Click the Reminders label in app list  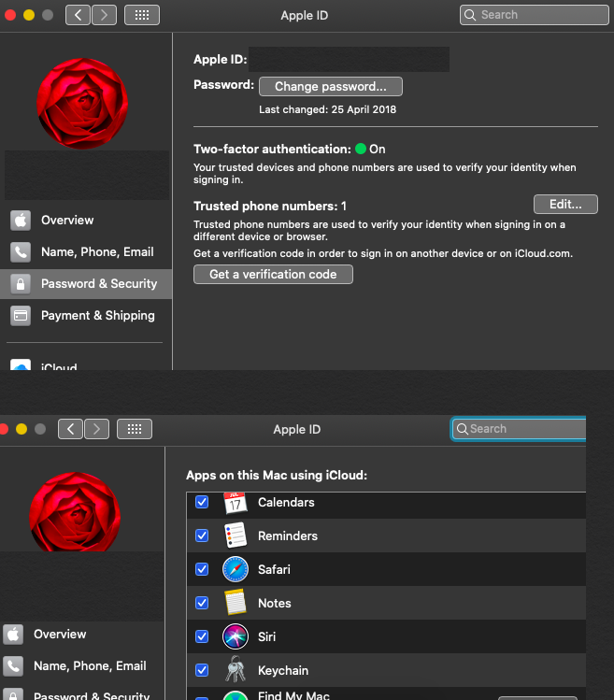point(288,536)
